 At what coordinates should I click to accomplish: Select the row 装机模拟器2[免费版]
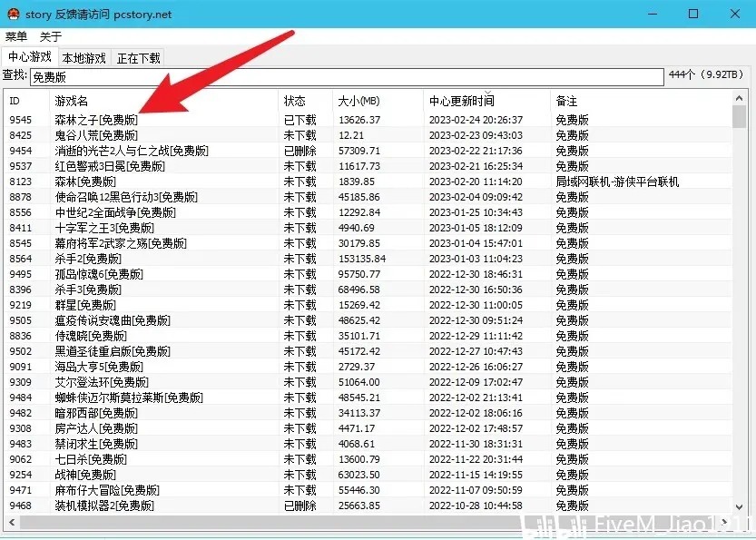coord(368,506)
